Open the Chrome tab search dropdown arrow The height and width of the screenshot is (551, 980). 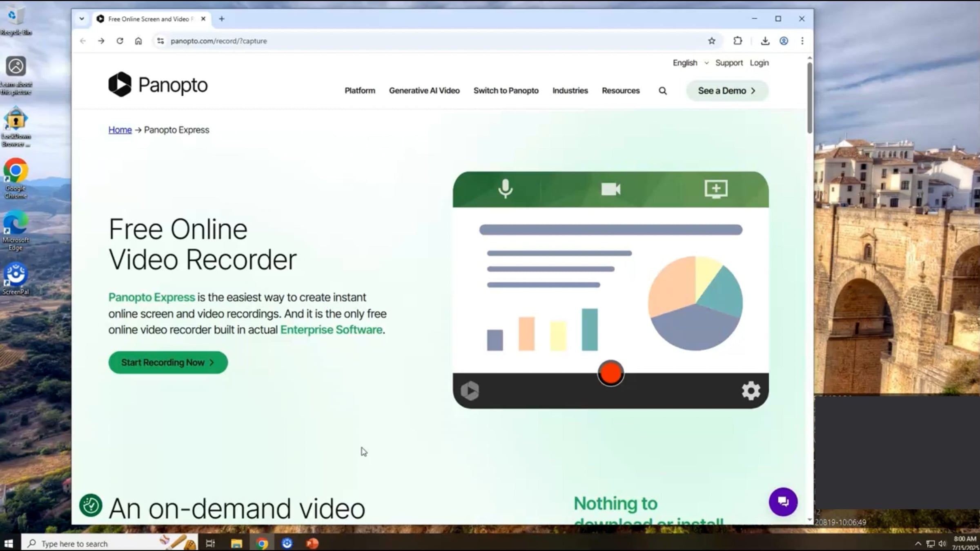tap(82, 19)
